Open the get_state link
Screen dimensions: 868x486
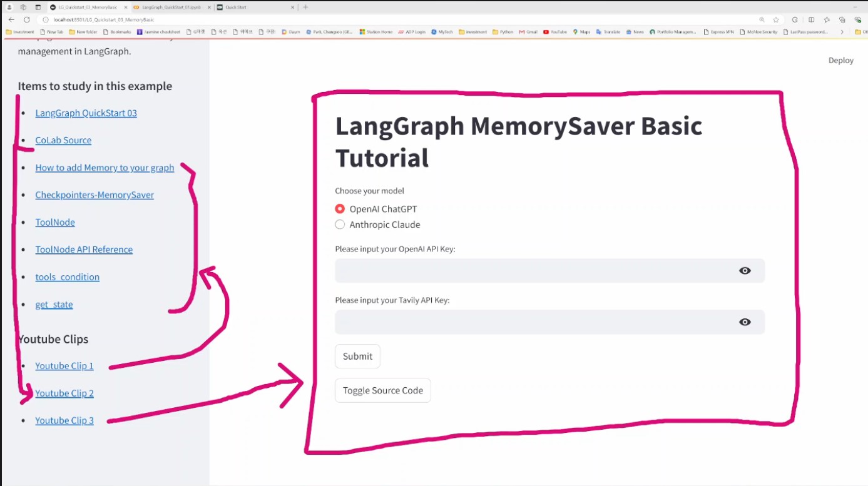point(54,305)
